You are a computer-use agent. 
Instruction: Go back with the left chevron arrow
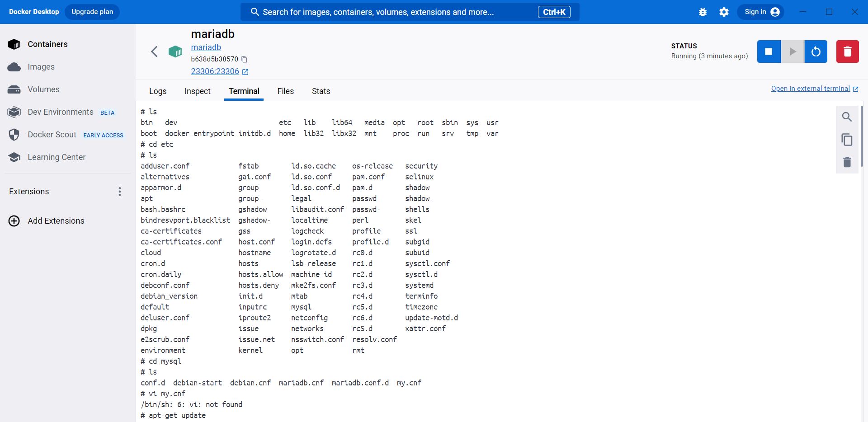154,52
